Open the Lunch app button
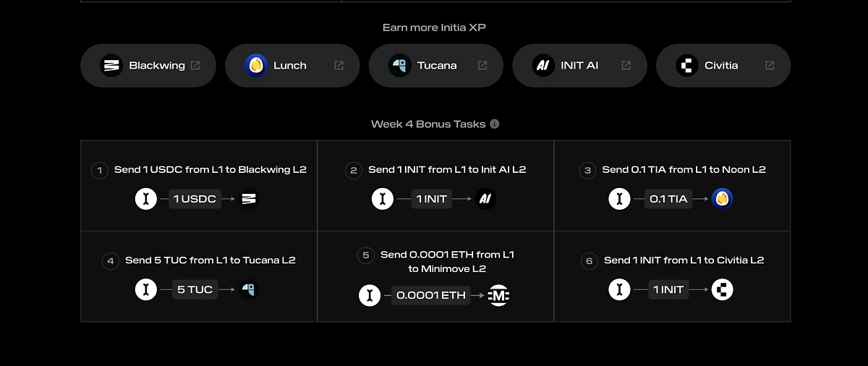 point(292,65)
